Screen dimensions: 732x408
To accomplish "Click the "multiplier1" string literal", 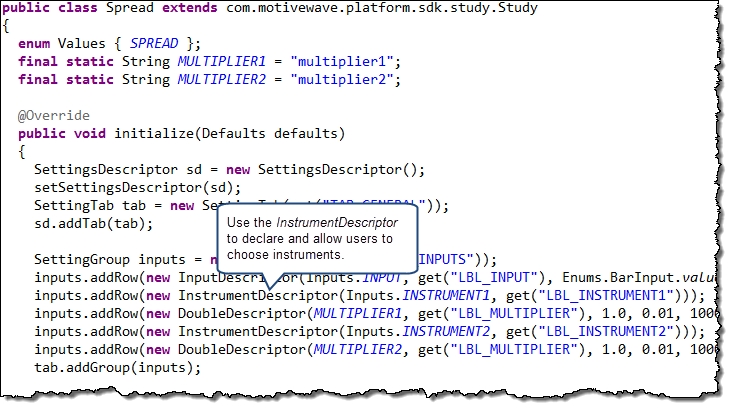I will 342,62.
